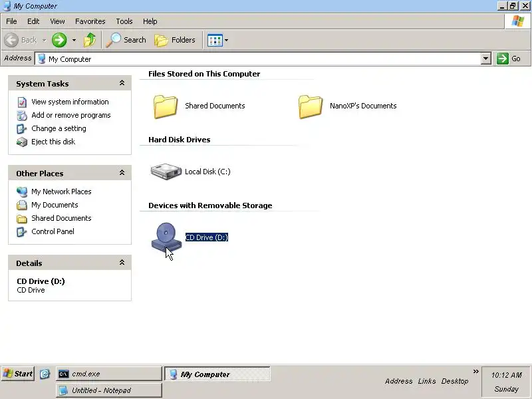The height and width of the screenshot is (399, 532).
Task: Select the Shared Documents folder icon
Action: pos(165,106)
